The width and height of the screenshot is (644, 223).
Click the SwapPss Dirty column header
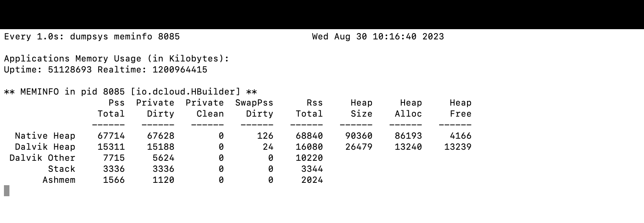click(x=254, y=108)
